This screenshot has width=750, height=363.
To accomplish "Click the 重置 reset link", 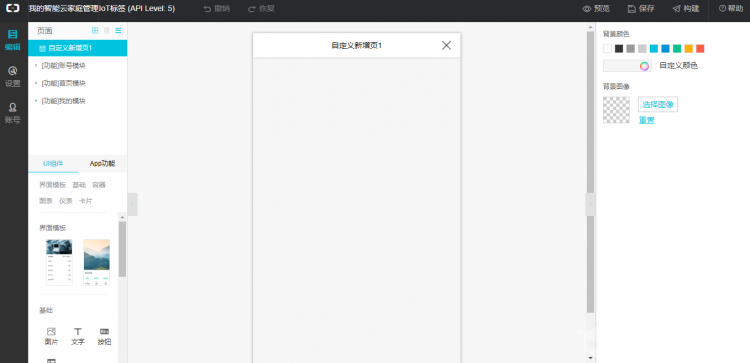I will pos(647,120).
